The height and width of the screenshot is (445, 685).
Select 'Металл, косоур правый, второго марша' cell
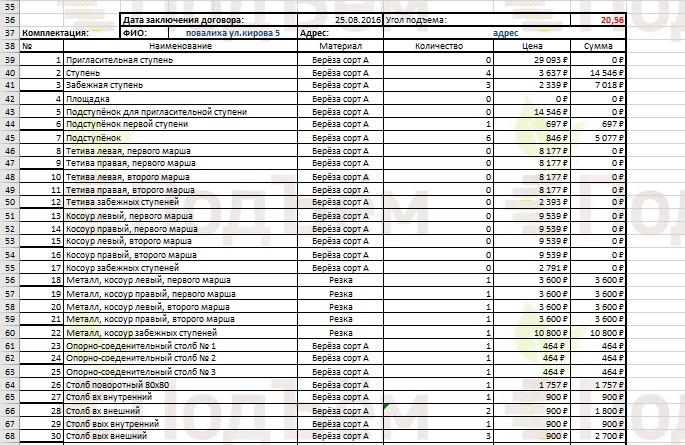click(180, 319)
